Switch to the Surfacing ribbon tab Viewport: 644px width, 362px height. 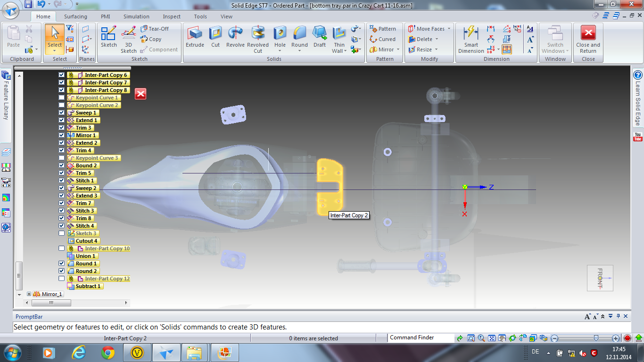click(x=75, y=16)
